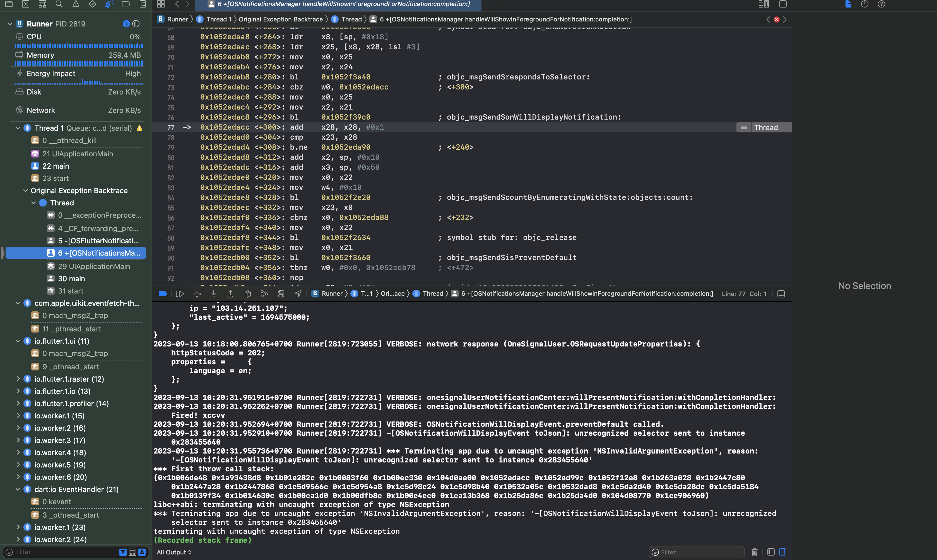
Task: Open the All Output dropdown
Action: coord(174,552)
